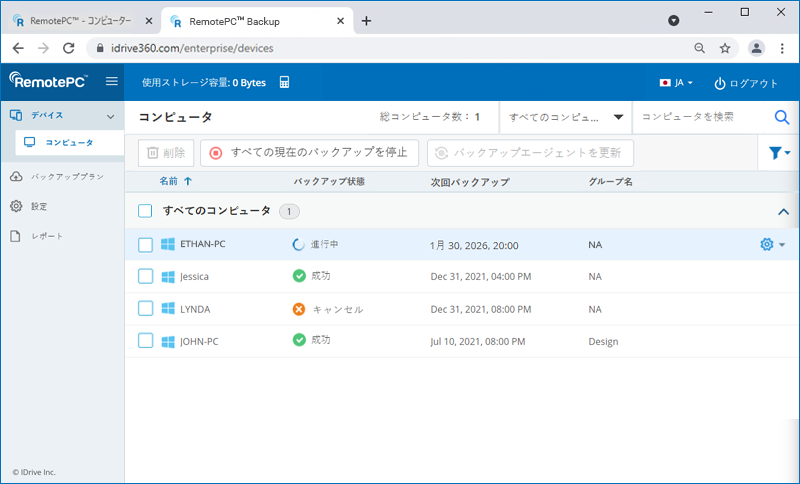
Task: Click the ETHAN-PC computer name
Action: coord(203,244)
